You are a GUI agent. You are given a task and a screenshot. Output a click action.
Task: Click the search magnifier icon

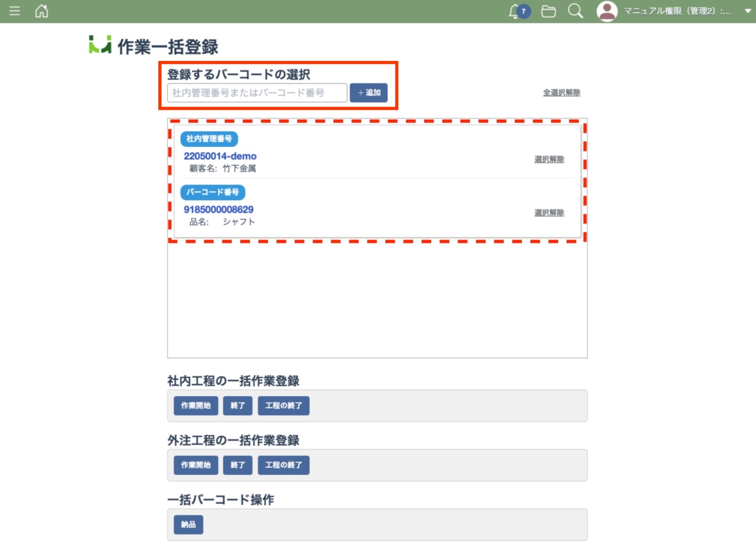point(575,11)
